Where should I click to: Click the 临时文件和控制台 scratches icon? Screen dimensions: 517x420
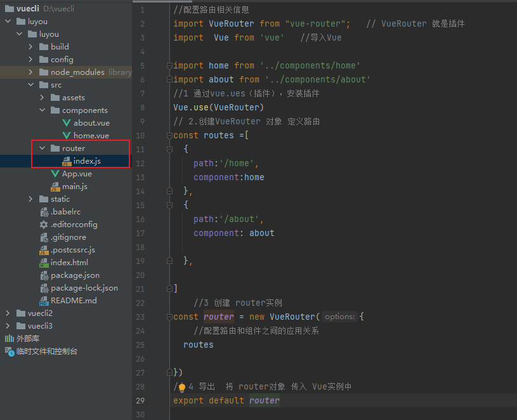[10, 351]
